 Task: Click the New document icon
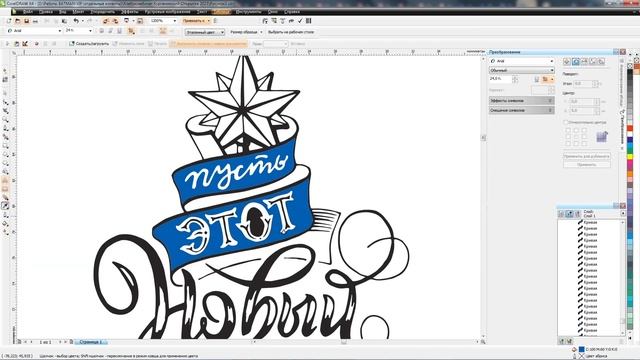9,21
